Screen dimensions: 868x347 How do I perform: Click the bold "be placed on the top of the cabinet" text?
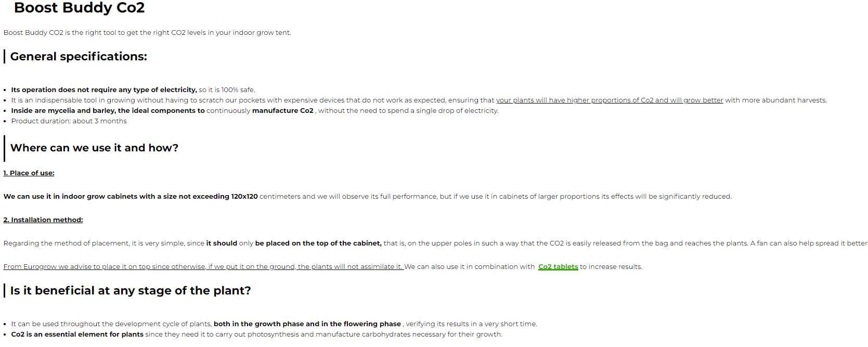318,243
